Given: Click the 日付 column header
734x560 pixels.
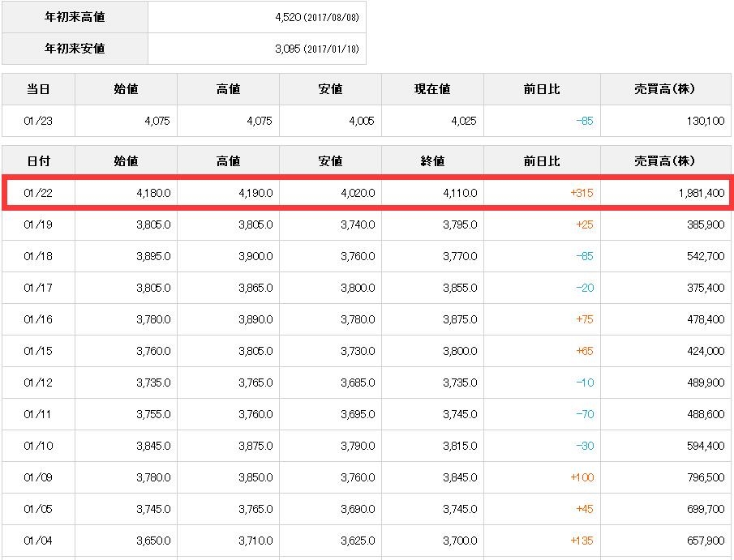Looking at the screenshot, I should (x=38, y=161).
